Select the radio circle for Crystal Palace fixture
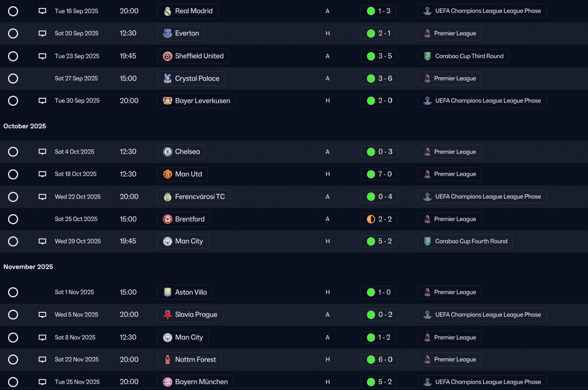The image size is (588, 390). tap(13, 79)
